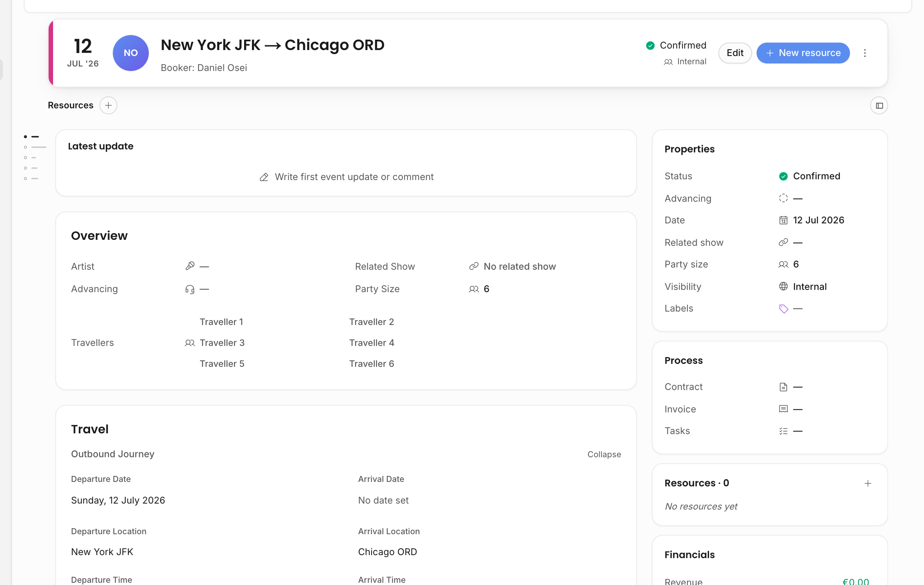Click the green check icon beside Status property
Image resolution: width=924 pixels, height=585 pixels.
tap(783, 176)
